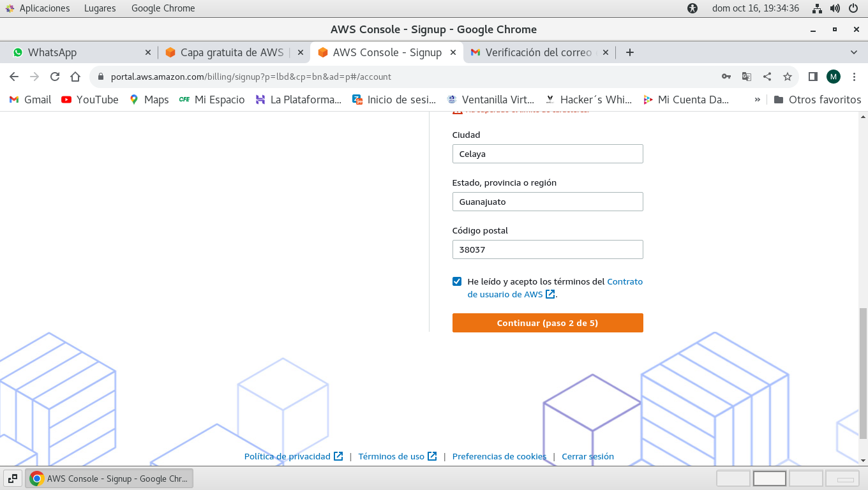
Task: Toggle the Chrome side panel icon
Action: pos(812,77)
